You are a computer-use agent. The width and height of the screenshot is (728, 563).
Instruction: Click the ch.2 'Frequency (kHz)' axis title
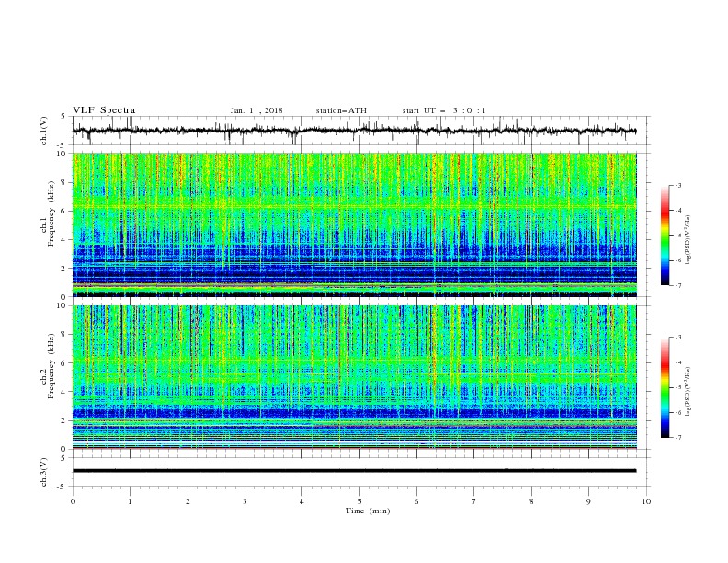(x=51, y=366)
